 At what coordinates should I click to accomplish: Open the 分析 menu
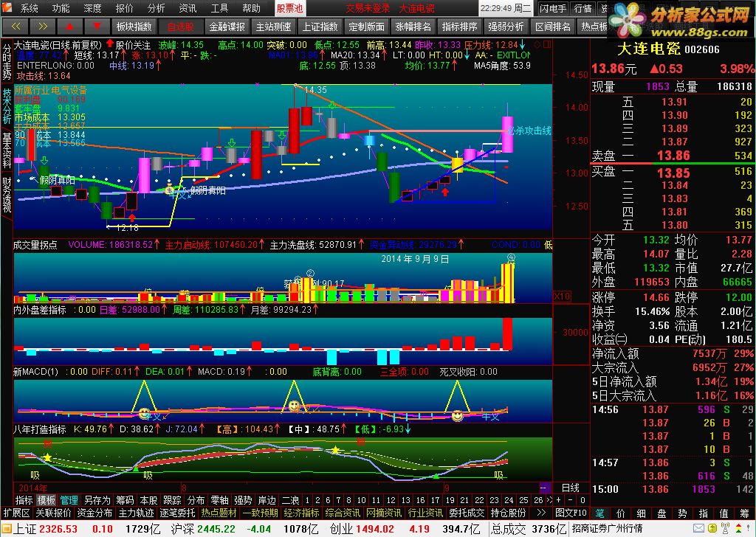156,8
